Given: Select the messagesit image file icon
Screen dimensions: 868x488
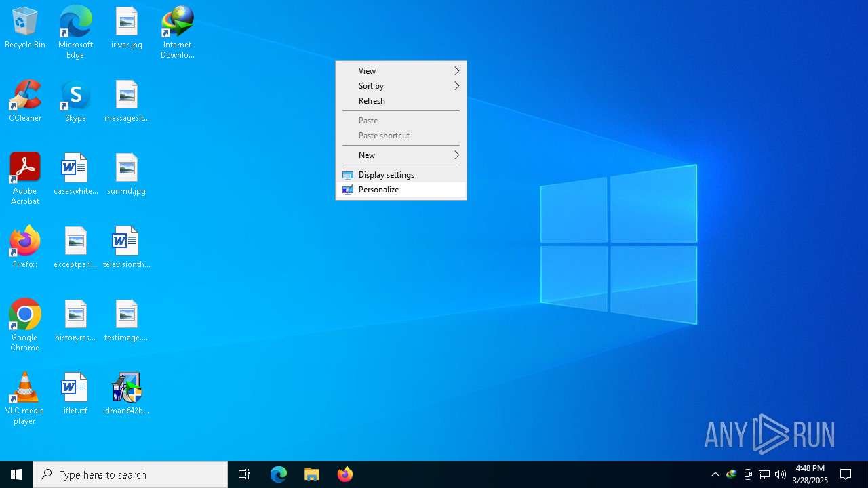Looking at the screenshot, I should (127, 102).
